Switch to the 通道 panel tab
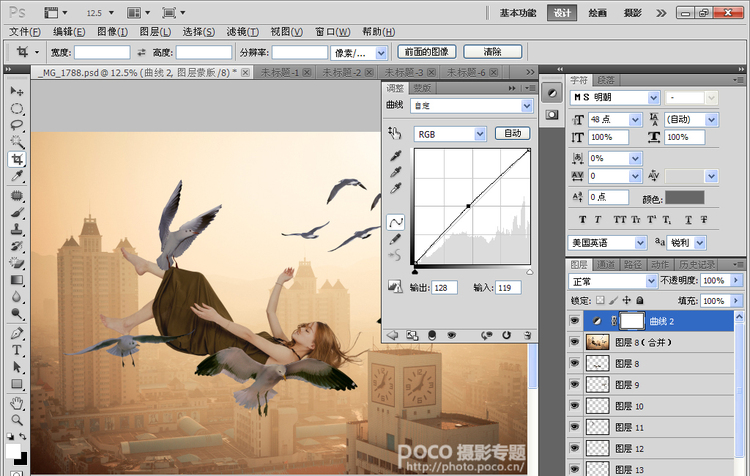The image size is (750, 476). 606,265
